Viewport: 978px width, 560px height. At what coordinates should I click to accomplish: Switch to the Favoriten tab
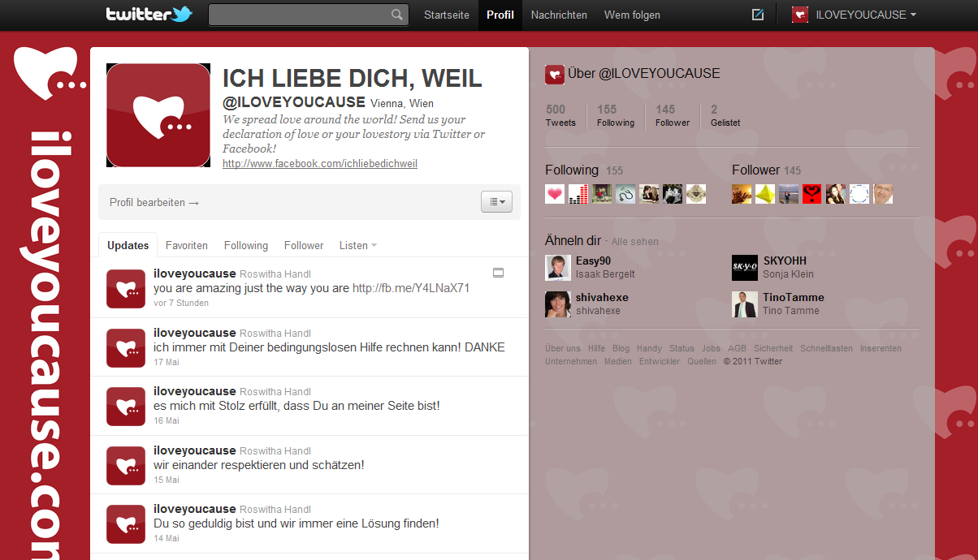(187, 245)
